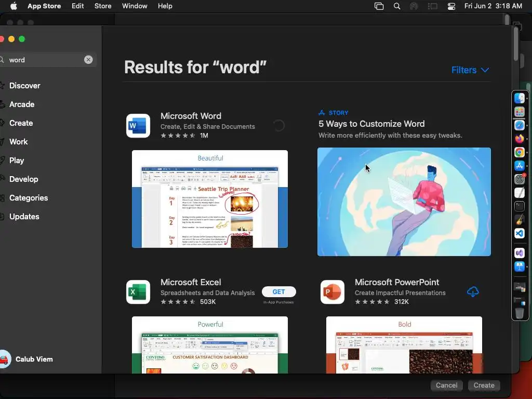The width and height of the screenshot is (532, 399).
Task: Click GET for Microsoft Excel
Action: 278,292
